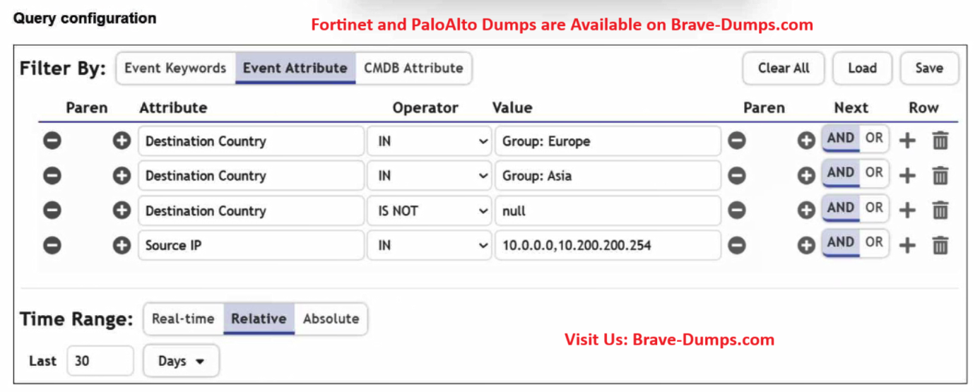Viewport: 980px width, 392px height.
Task: Delete the Group: Europe filter row
Action: pos(940,141)
